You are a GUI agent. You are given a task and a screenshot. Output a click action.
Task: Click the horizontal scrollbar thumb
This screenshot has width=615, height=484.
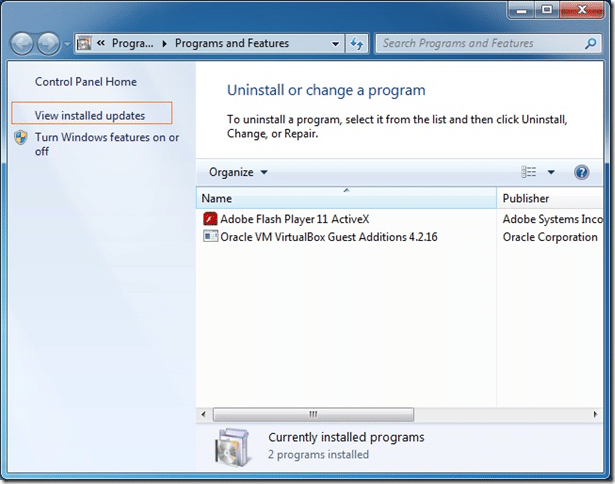[x=313, y=414]
